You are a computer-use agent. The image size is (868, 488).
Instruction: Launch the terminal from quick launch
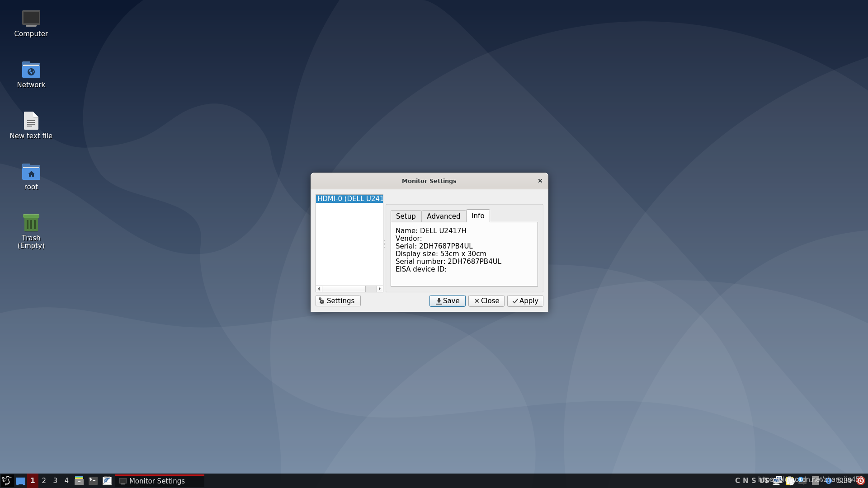coord(93,481)
